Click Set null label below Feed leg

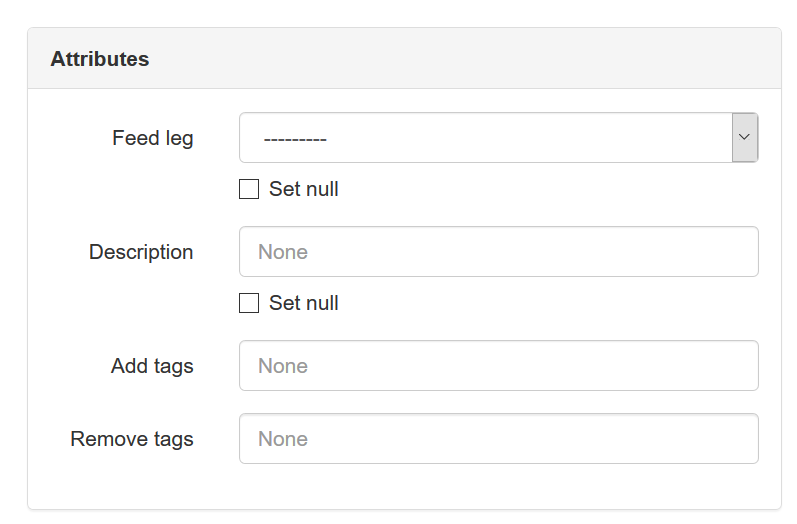coord(304,189)
